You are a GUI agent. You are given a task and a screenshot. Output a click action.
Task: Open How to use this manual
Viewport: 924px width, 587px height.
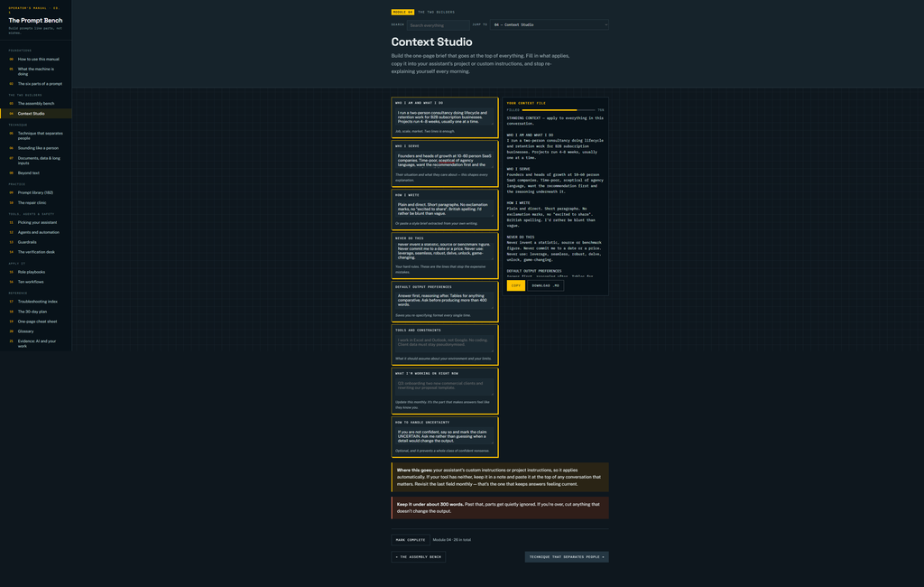tap(38, 59)
